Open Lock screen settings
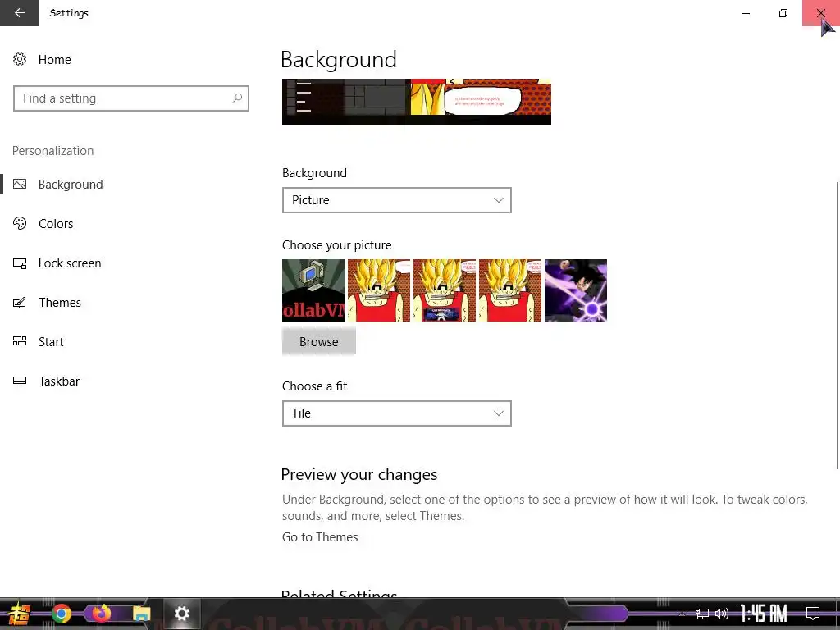The image size is (840, 630). [70, 263]
